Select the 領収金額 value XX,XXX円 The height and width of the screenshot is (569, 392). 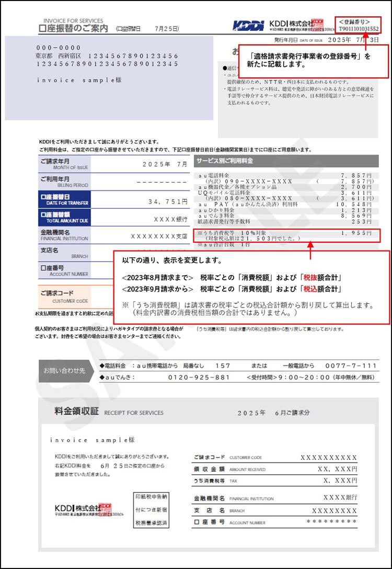click(338, 469)
